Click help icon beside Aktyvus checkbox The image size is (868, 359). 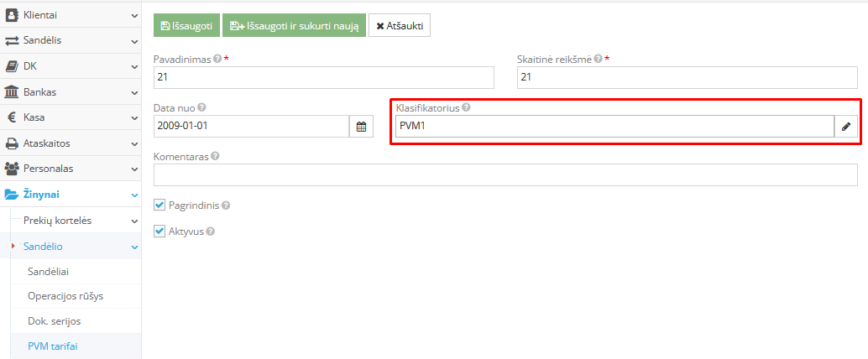210,232
